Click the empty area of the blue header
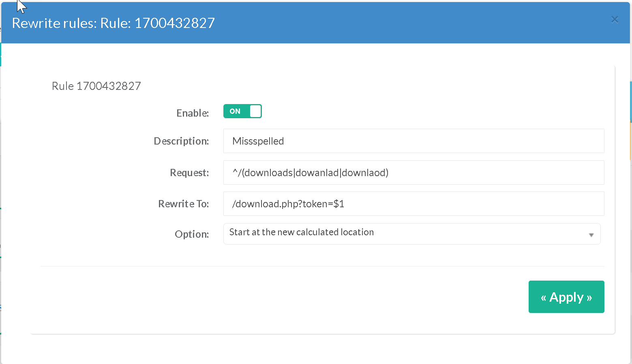 point(405,23)
